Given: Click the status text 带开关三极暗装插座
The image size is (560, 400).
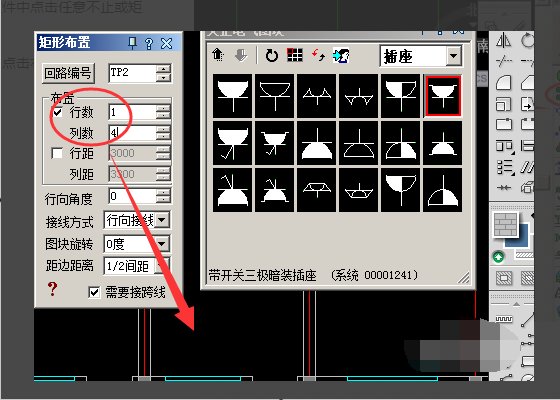Looking at the screenshot, I should pos(263,275).
